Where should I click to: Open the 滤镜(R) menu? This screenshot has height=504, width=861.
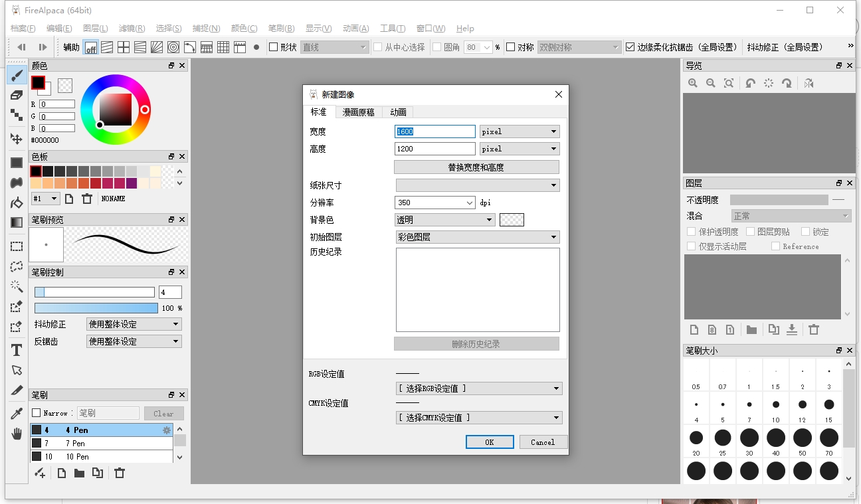click(x=132, y=29)
